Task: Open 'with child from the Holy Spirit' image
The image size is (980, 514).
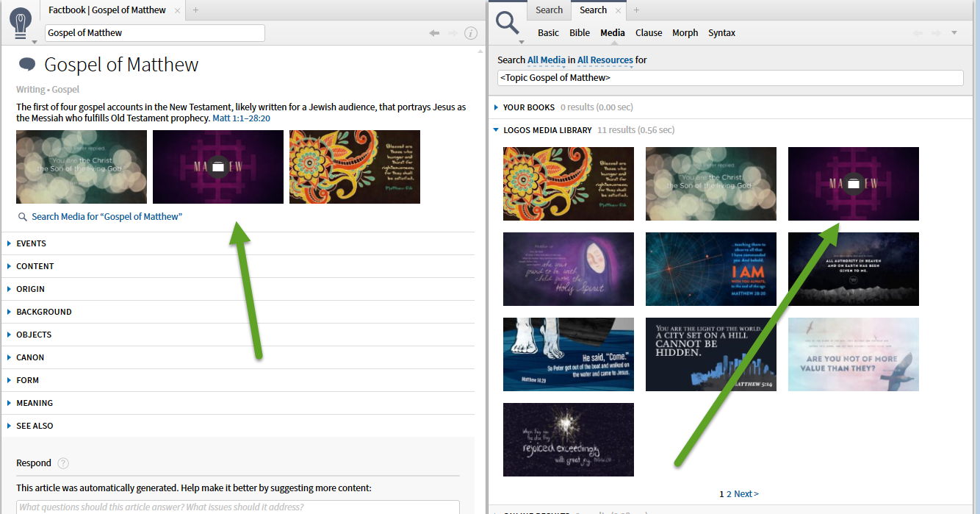Action: click(569, 269)
